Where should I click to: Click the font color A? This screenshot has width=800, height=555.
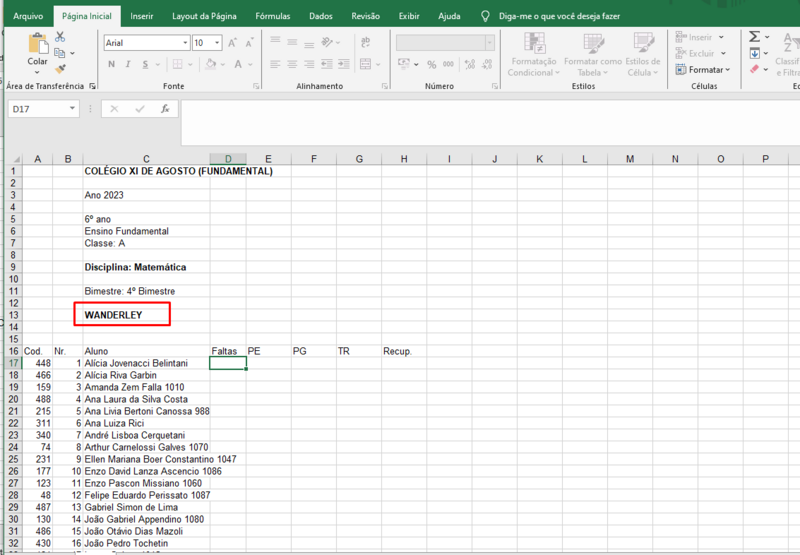click(x=238, y=64)
